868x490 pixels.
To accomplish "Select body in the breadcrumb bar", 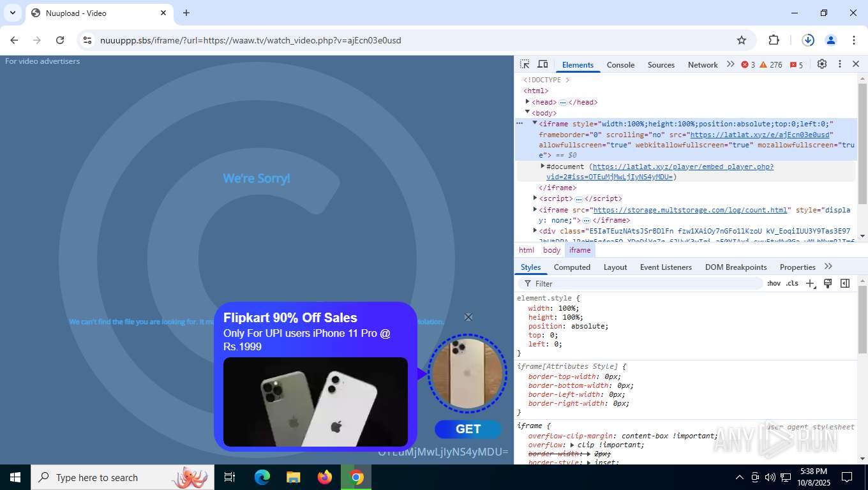I will pyautogui.click(x=551, y=250).
